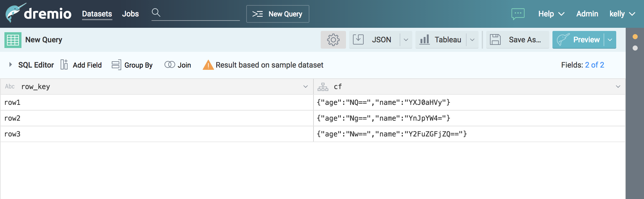Go to the Datasets tab
644x199 pixels.
97,14
